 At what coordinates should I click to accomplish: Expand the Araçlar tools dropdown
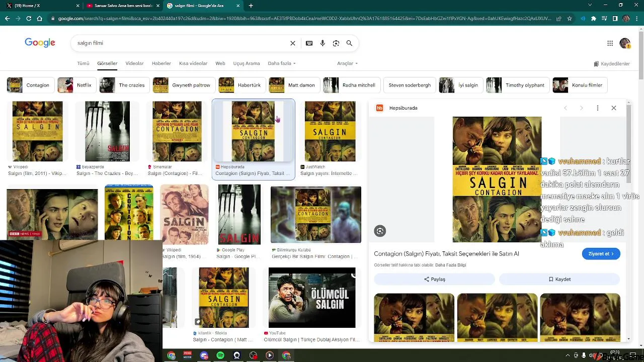point(347,63)
